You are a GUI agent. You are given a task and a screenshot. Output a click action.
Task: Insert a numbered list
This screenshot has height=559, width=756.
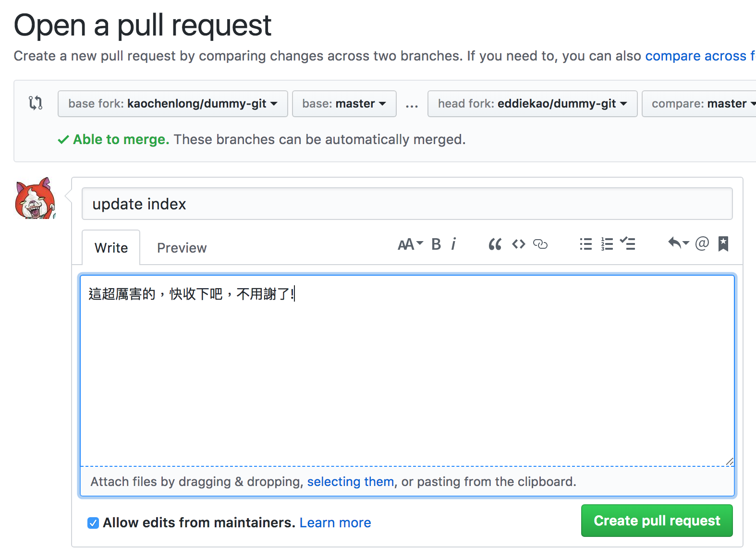point(607,244)
